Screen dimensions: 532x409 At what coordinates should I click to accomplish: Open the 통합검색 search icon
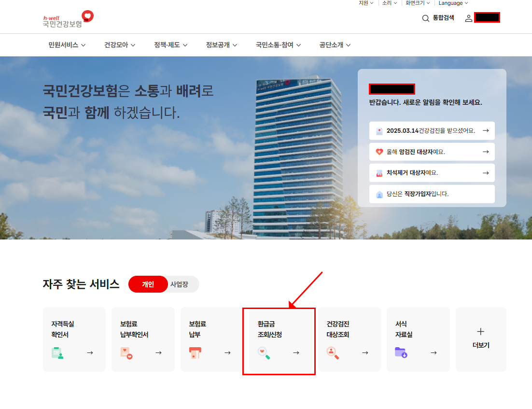pos(425,18)
